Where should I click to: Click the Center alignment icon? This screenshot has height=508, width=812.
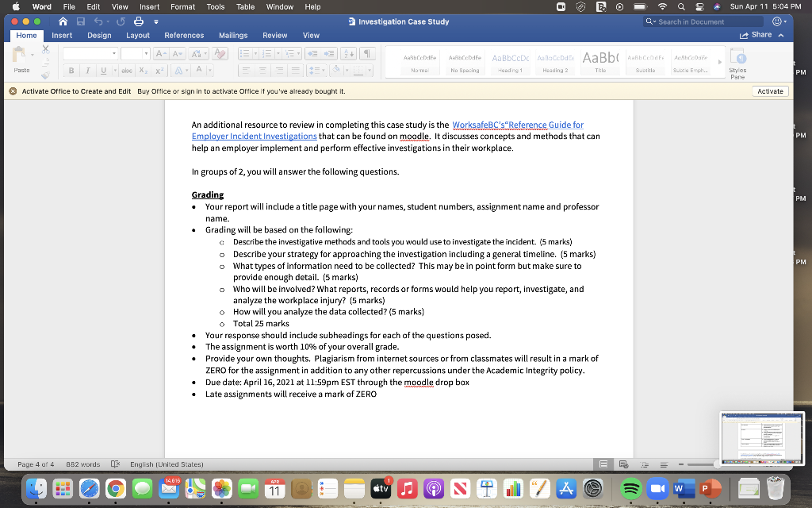click(264, 70)
